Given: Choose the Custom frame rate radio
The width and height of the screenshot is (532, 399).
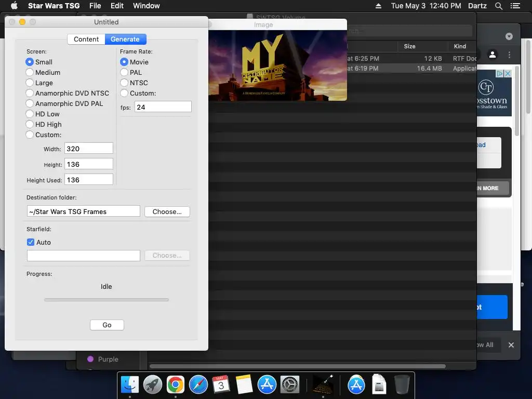Looking at the screenshot, I should click(124, 93).
